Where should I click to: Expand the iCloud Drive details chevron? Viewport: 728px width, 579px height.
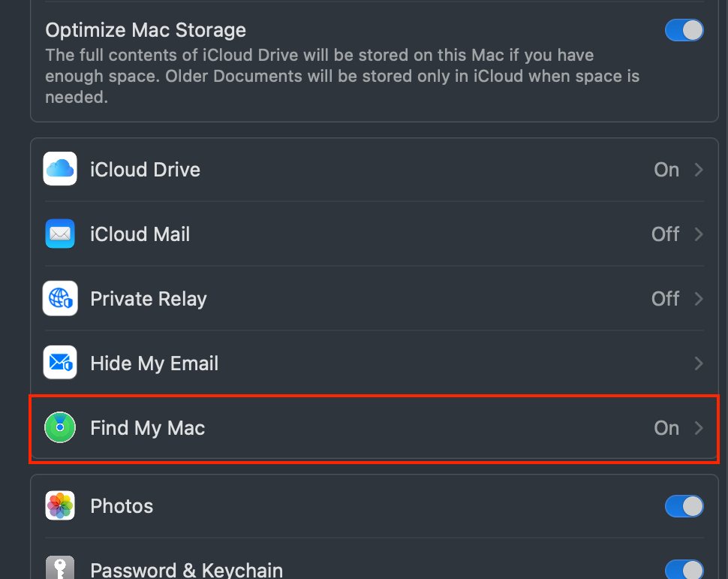[x=697, y=169]
